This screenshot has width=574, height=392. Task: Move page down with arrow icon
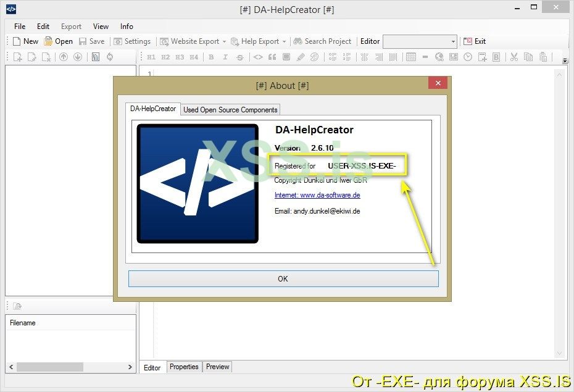[78, 57]
